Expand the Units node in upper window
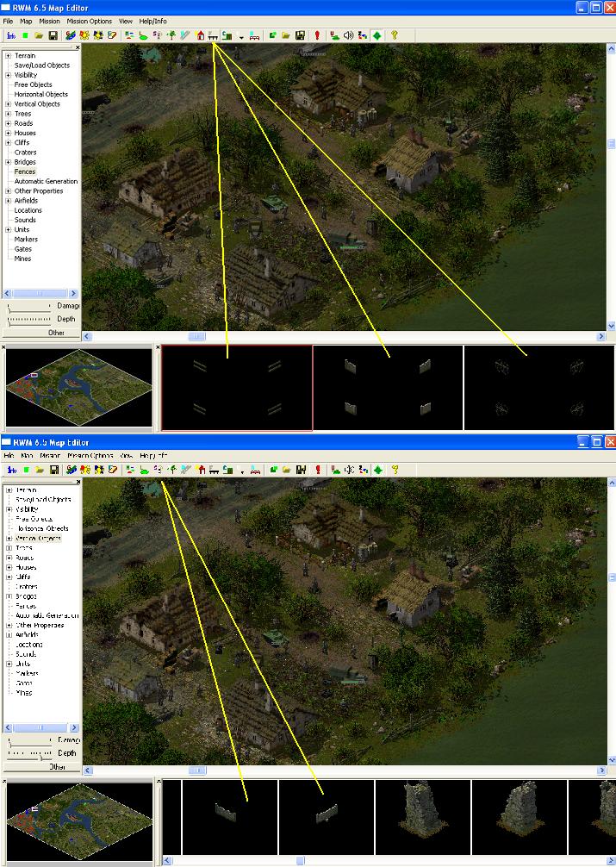The image size is (616, 867). pos(9,229)
